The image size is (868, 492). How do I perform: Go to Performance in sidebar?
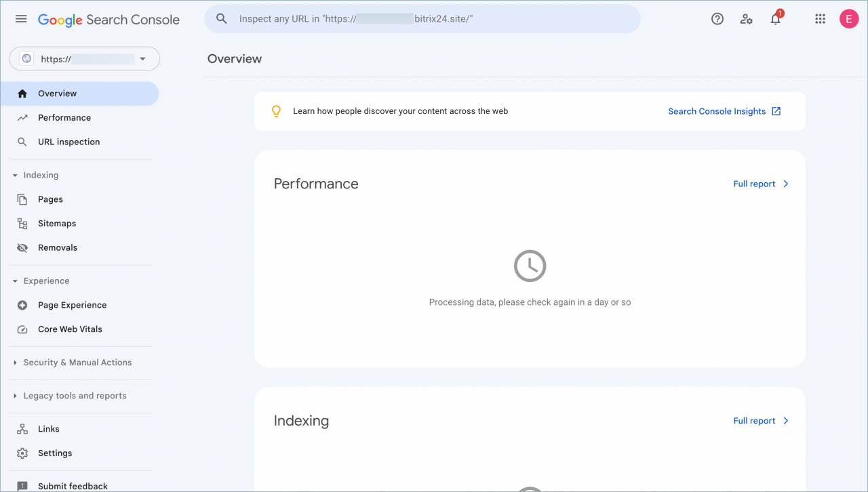pos(64,118)
